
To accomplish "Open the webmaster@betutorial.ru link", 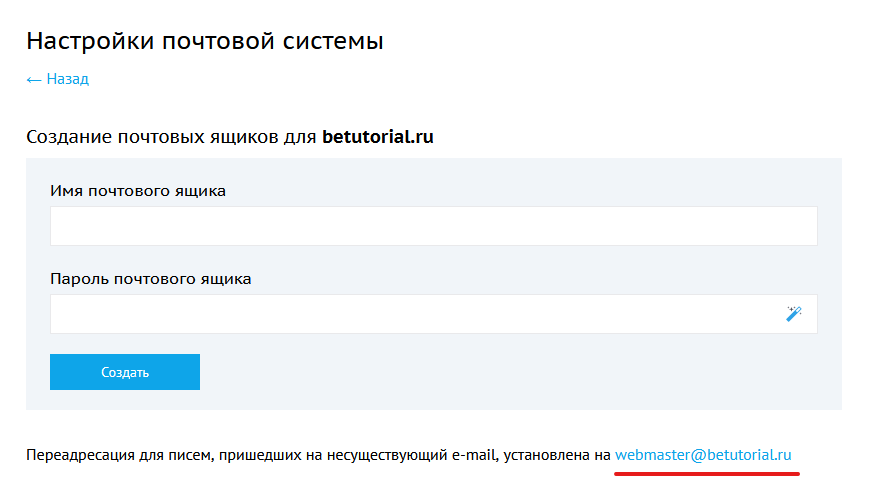I will pos(703,455).
